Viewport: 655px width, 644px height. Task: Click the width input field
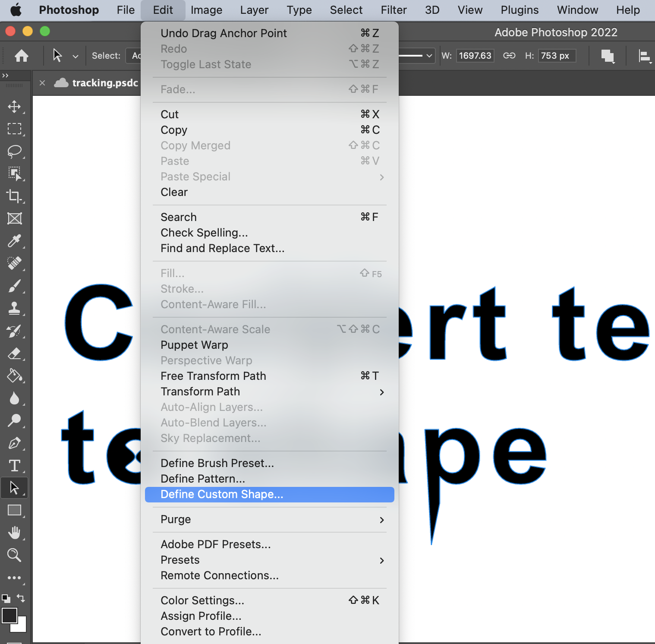pos(475,56)
